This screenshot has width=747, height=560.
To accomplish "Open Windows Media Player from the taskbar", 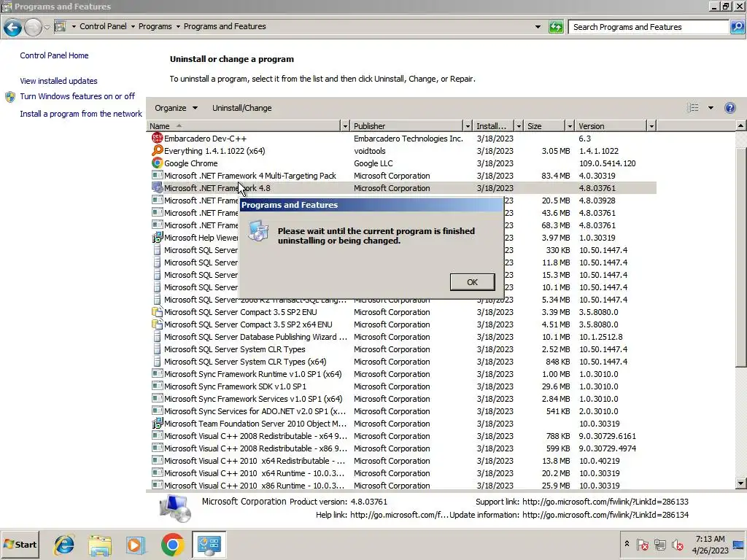I will (x=136, y=545).
